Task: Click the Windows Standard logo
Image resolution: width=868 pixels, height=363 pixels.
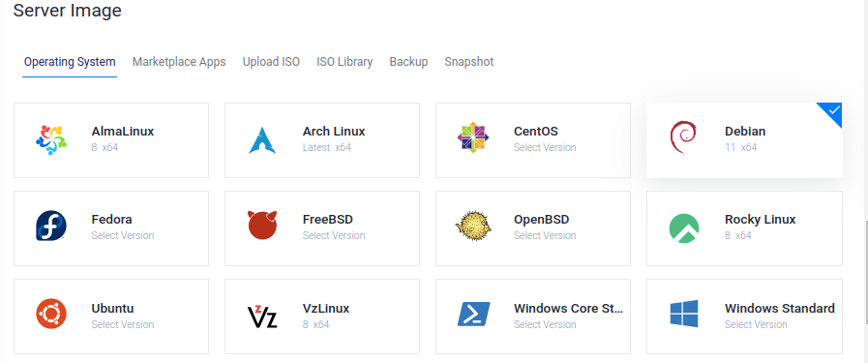Action: tap(684, 314)
